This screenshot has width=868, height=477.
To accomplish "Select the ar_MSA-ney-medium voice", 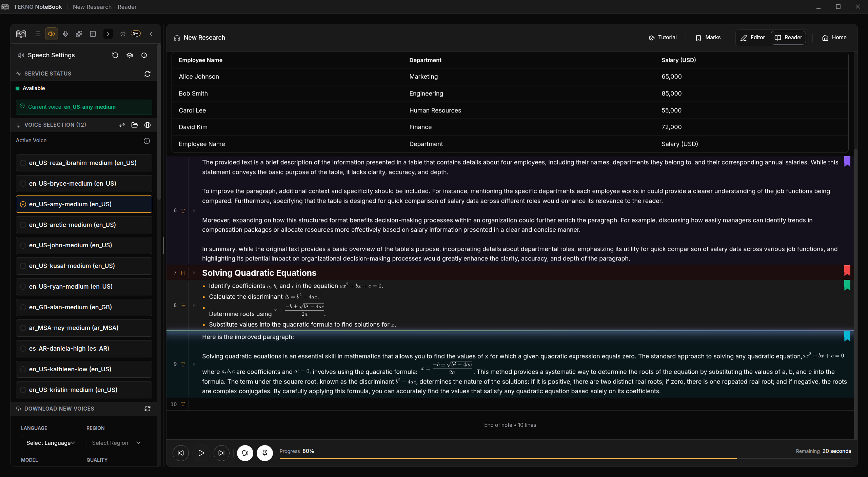I will [84, 328].
